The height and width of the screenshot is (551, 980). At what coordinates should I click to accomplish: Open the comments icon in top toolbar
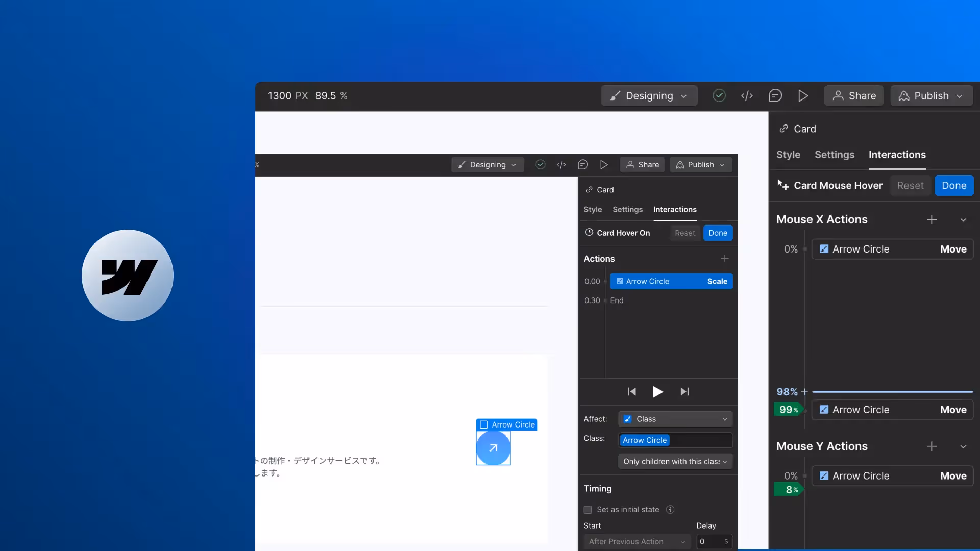(775, 96)
